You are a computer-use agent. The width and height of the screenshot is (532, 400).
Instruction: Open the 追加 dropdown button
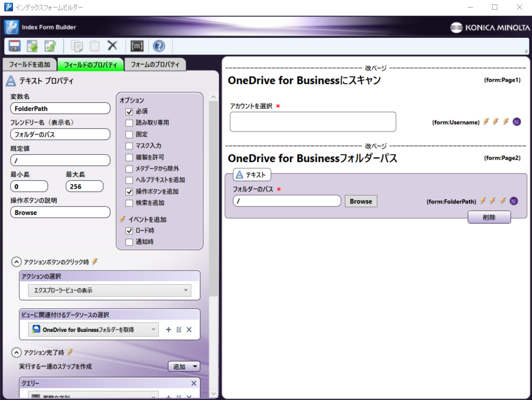click(x=184, y=367)
